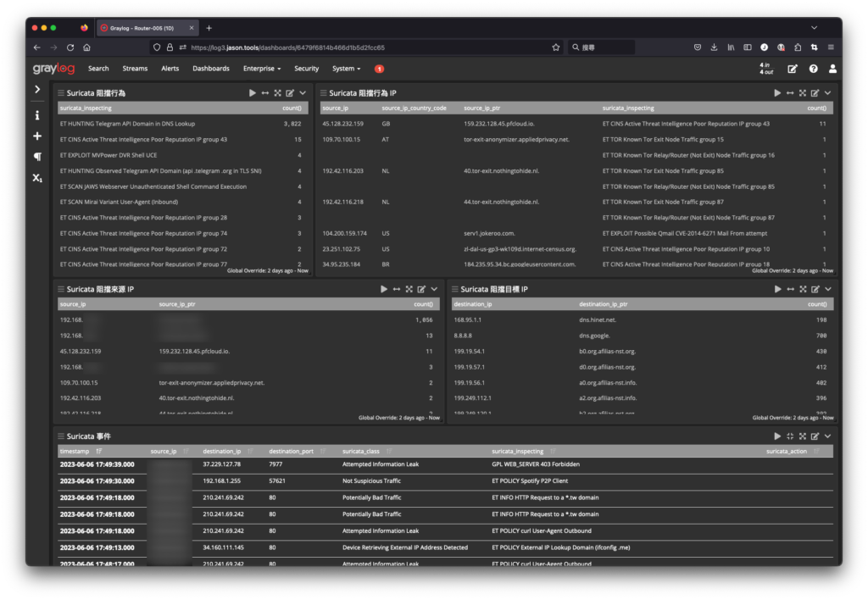The height and width of the screenshot is (600, 868).
Task: Edit the Suricata 阻擋行為 IP widget
Action: 815,93
